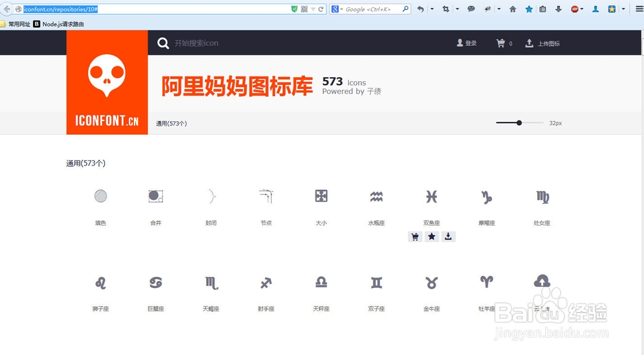This screenshot has height=355, width=644.
Task: Add 双鱼座 to cart via cart button
Action: pyautogui.click(x=415, y=236)
